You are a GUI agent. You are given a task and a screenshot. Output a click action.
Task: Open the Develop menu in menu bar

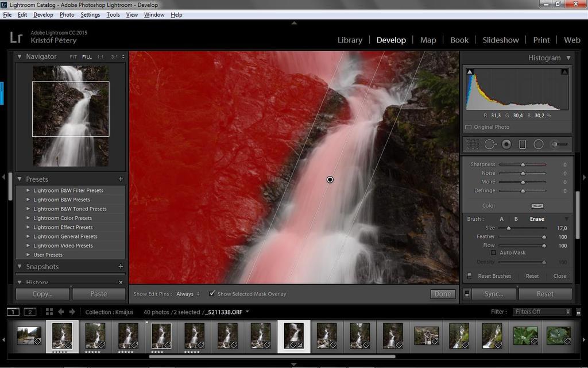[x=43, y=14]
